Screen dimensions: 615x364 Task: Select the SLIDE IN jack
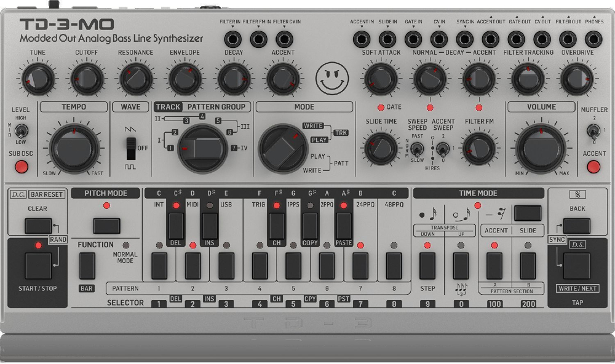[x=387, y=39]
